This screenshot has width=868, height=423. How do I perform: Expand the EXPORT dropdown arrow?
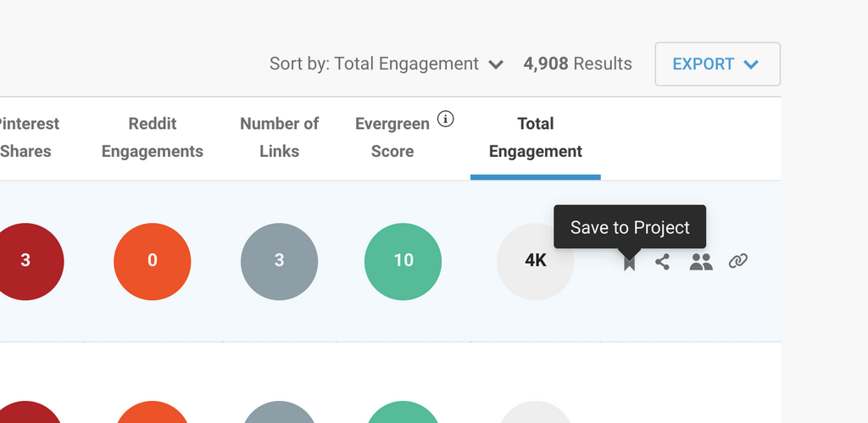[x=750, y=64]
